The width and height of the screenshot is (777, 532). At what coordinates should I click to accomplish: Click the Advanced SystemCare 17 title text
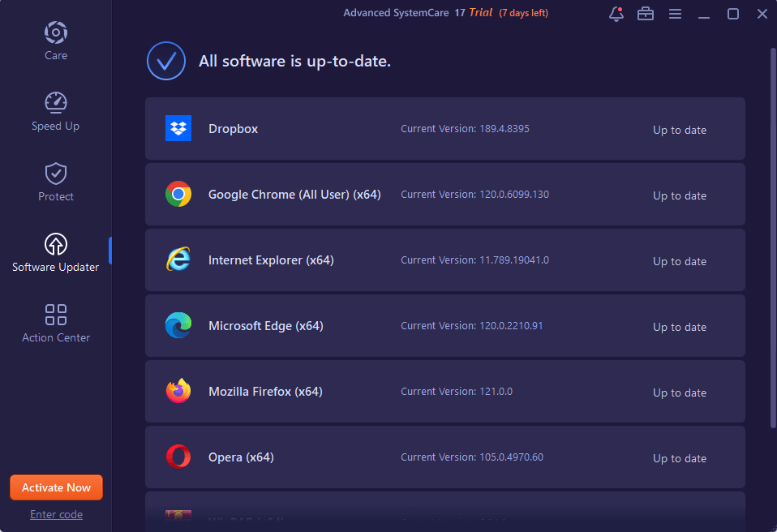pos(405,13)
